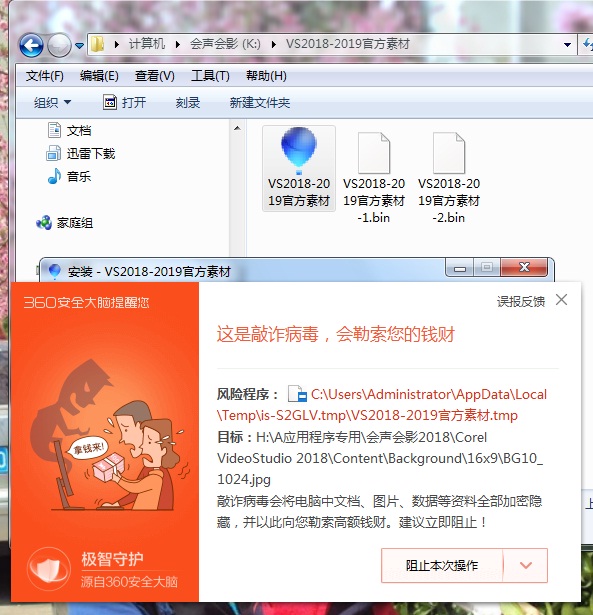The height and width of the screenshot is (615, 593).
Task: Click 误报反馈 link in 360 alert
Action: (521, 302)
